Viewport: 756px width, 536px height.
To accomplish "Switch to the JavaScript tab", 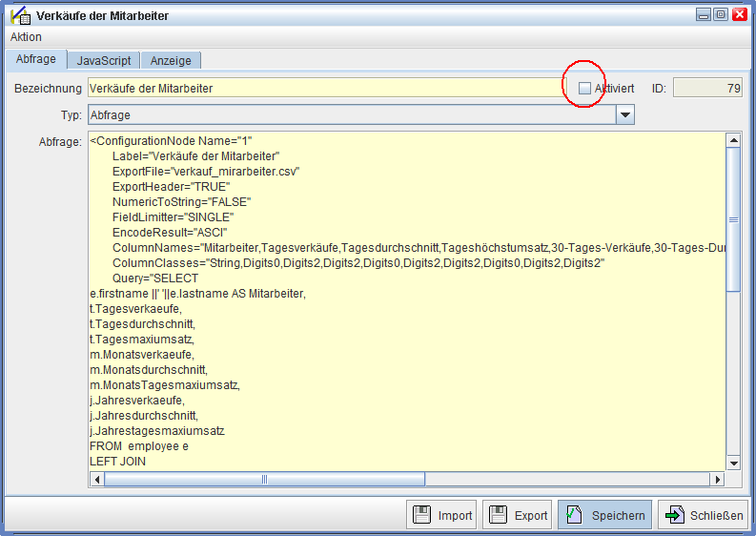I will click(x=104, y=60).
